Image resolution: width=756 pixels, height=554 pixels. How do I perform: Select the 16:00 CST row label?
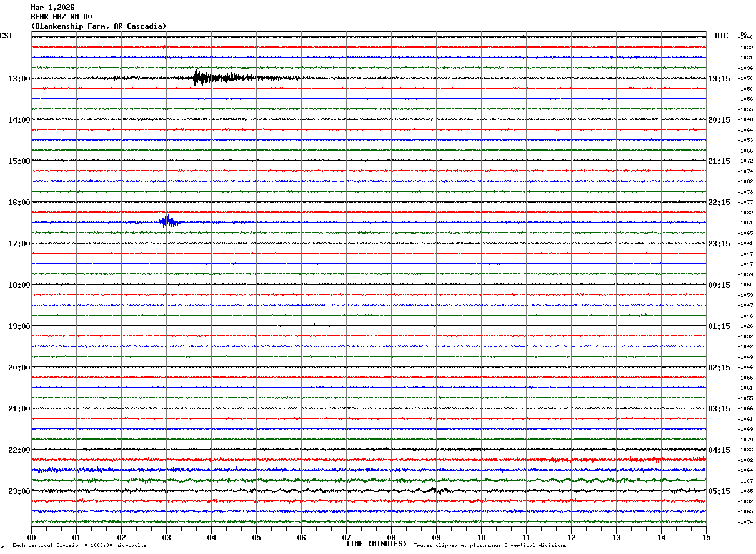coord(19,203)
